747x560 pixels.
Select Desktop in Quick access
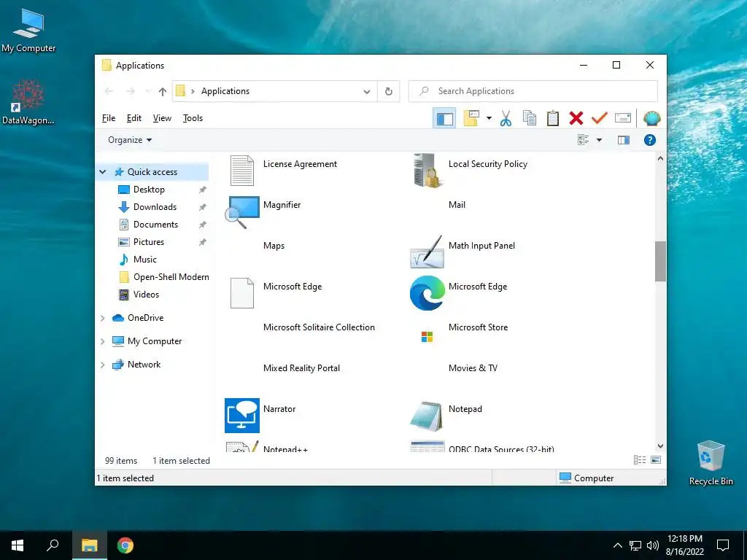[149, 190]
